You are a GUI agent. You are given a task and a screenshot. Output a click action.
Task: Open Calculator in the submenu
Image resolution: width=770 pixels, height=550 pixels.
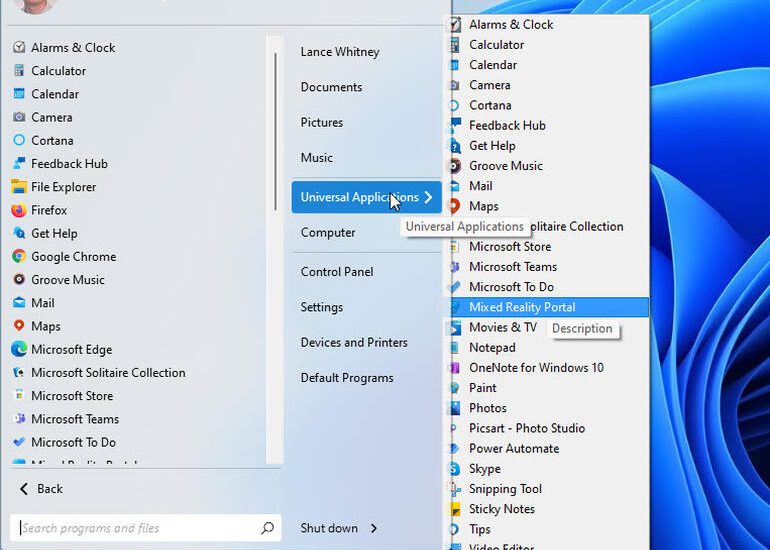point(496,44)
